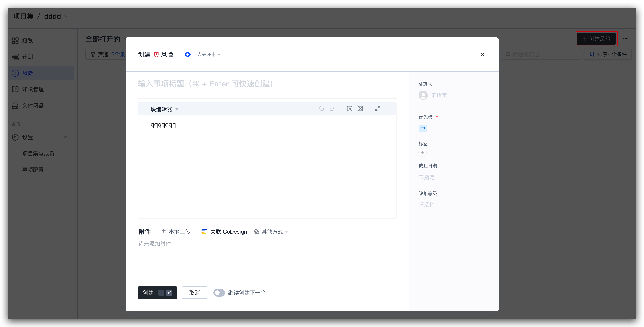Open 知识管理 in the sidebar

pos(41,89)
